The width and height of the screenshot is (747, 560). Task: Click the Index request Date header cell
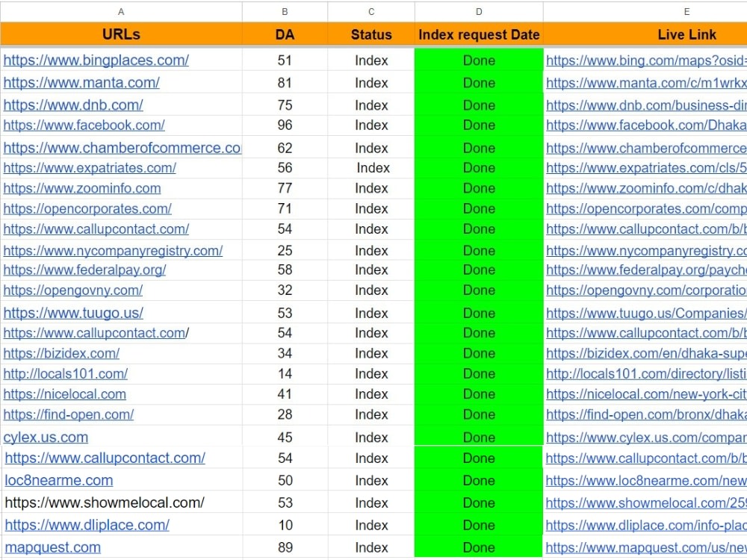tap(479, 34)
